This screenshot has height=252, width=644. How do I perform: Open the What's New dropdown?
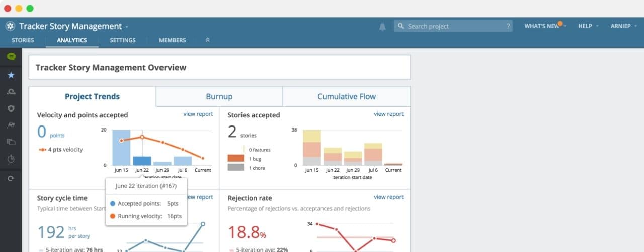pyautogui.click(x=545, y=26)
